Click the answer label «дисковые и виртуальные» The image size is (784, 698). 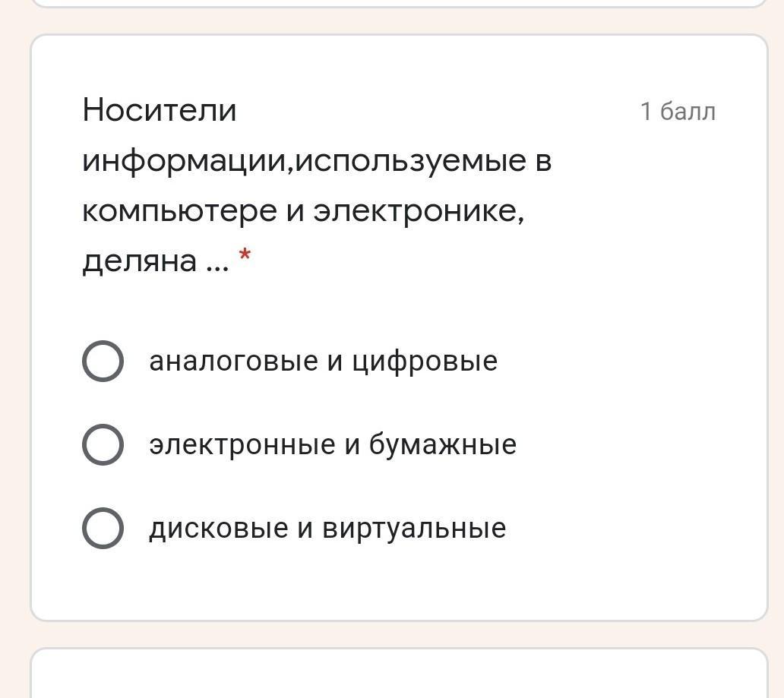[x=327, y=528]
